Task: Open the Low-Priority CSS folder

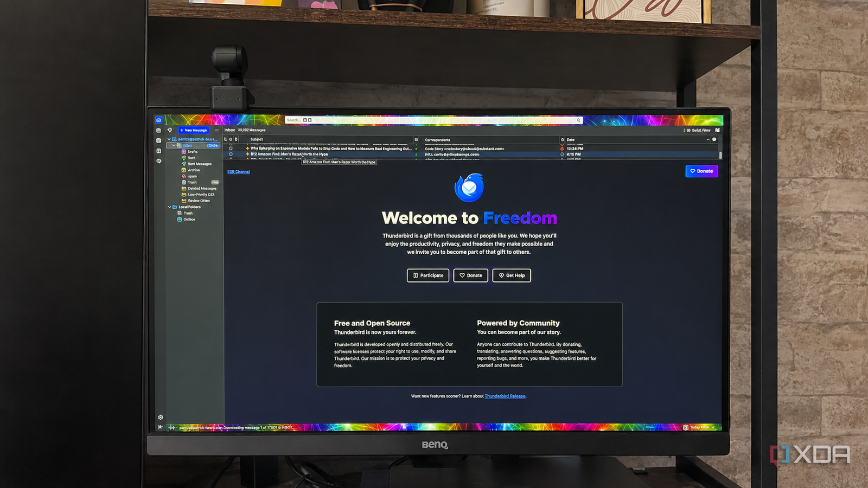Action: (x=201, y=195)
